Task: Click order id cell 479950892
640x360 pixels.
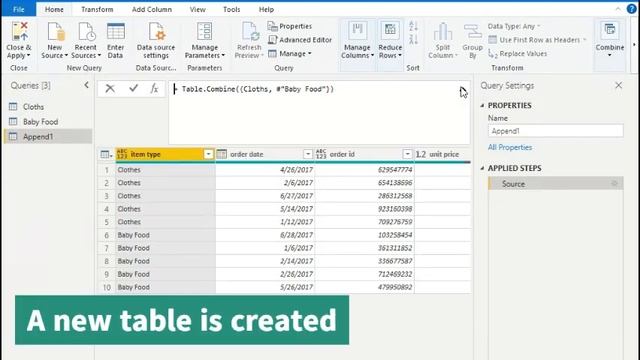Action: [364, 287]
